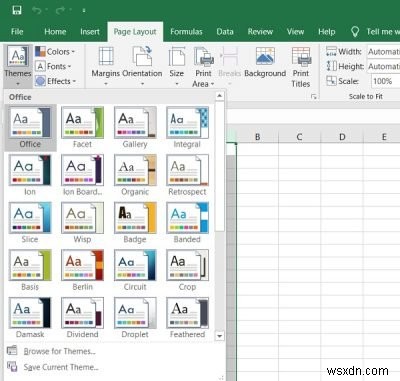Apply the Droplet theme
Viewport: 400px width, 381px height.
point(135,318)
